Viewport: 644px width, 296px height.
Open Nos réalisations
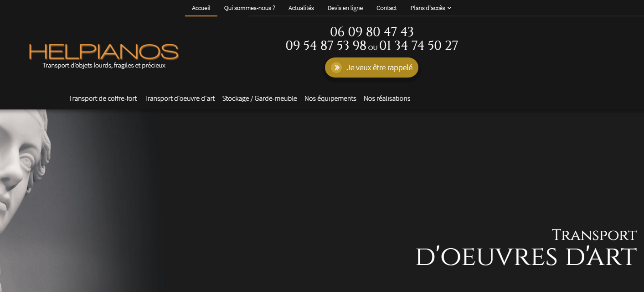point(387,98)
